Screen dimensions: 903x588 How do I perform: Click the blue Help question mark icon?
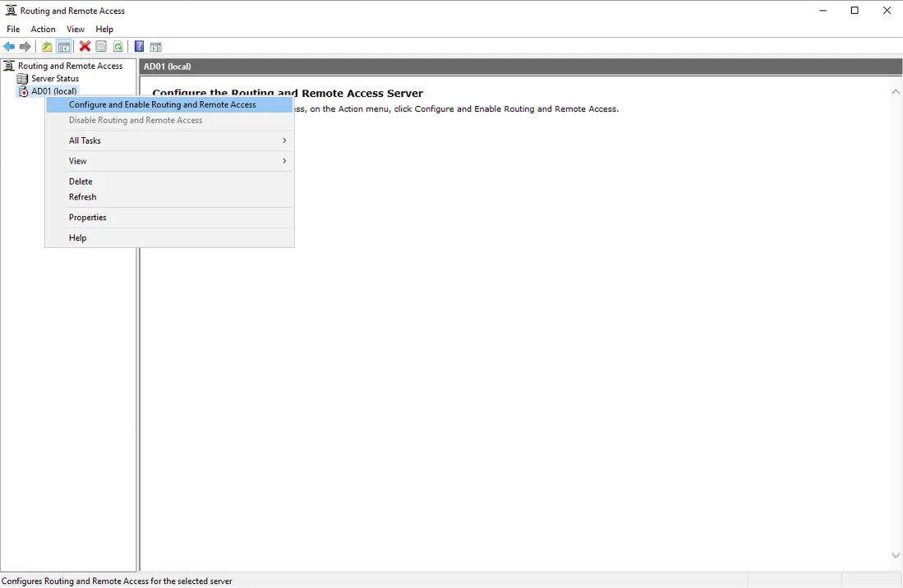(x=139, y=47)
